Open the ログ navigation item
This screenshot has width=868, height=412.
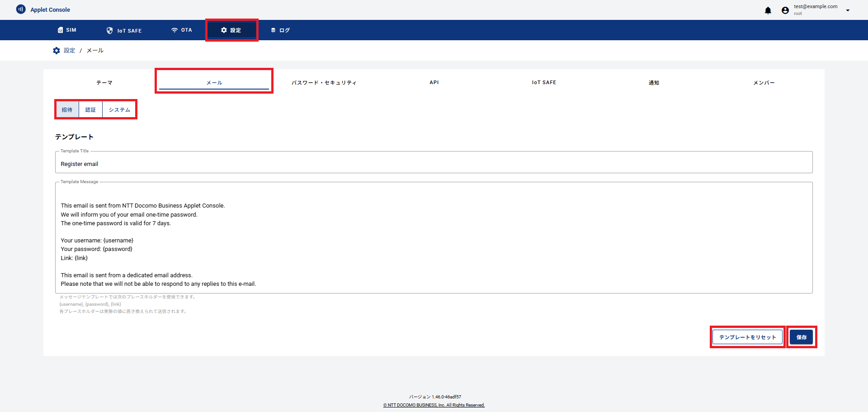(280, 30)
